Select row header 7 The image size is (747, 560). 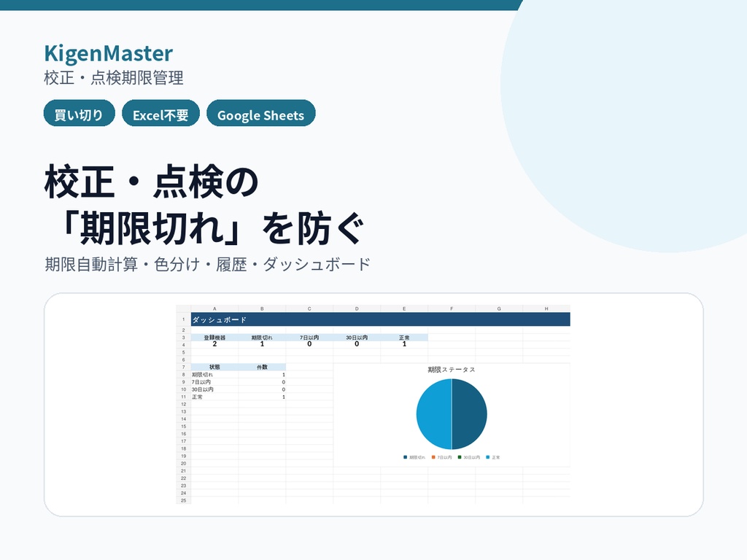[183, 367]
